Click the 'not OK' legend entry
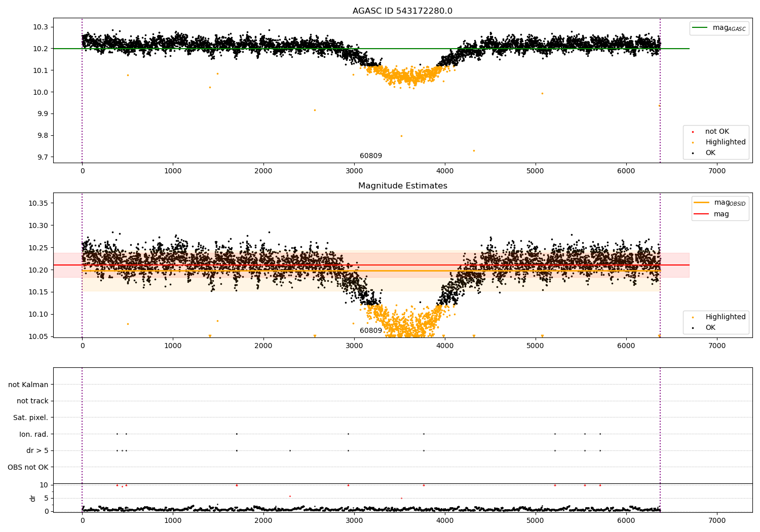760x532 pixels. [x=717, y=132]
